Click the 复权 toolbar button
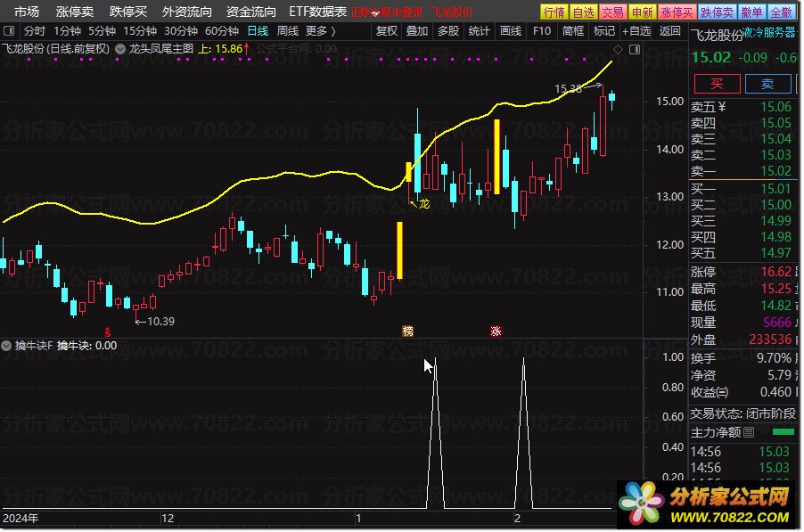This screenshot has height=532, width=804. (387, 31)
